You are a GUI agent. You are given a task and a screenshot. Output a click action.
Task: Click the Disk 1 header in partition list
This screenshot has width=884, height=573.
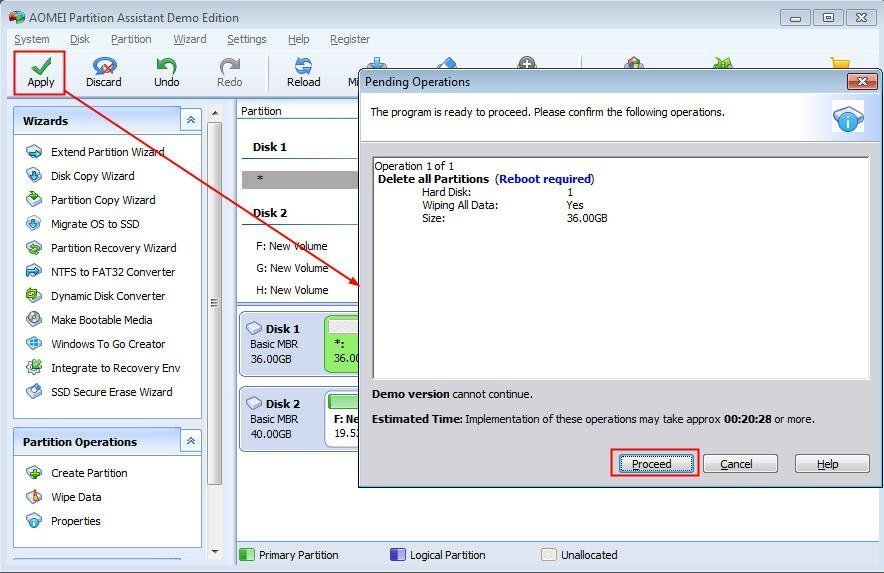pos(269,147)
